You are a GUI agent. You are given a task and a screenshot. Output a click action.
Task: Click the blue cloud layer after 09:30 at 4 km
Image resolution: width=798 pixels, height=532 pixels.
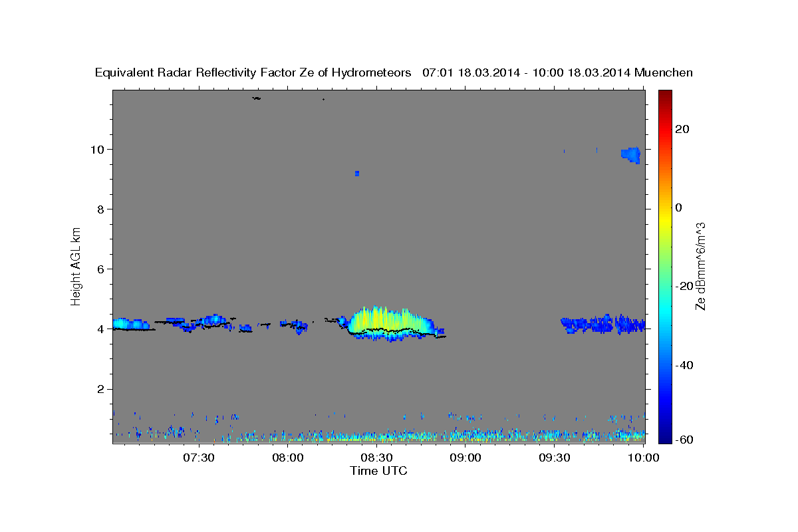click(x=603, y=324)
